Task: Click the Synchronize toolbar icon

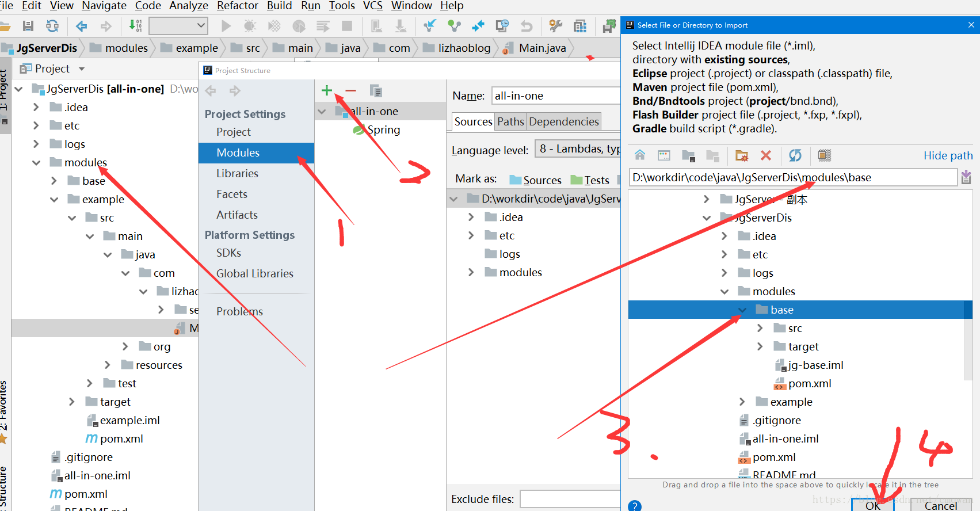Action: pyautogui.click(x=52, y=26)
